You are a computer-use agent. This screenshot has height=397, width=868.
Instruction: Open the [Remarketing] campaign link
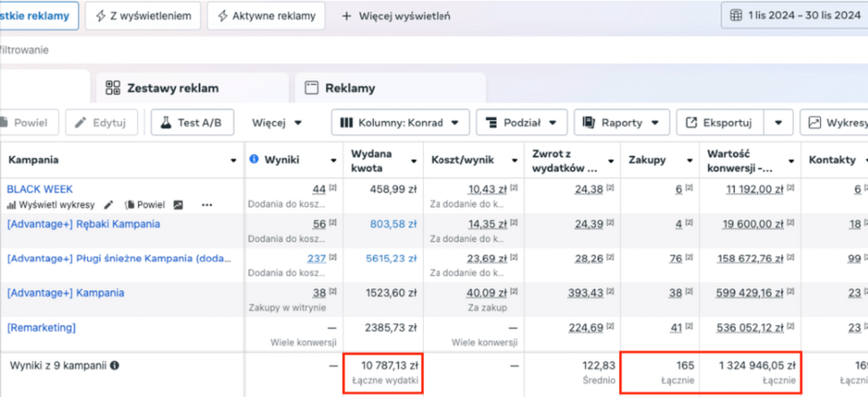(x=42, y=327)
